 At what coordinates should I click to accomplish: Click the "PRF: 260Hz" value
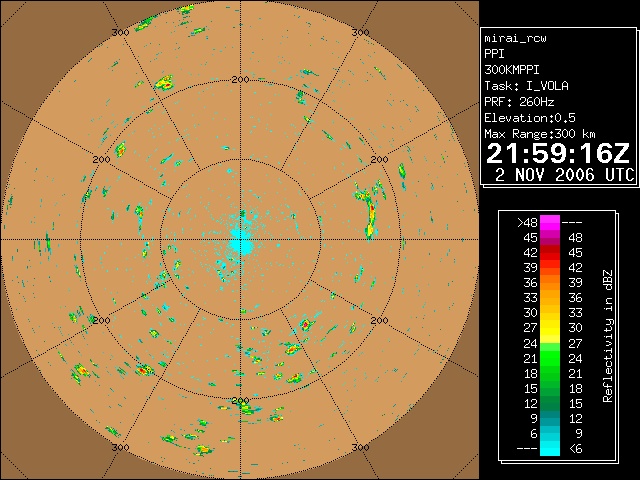[519, 102]
